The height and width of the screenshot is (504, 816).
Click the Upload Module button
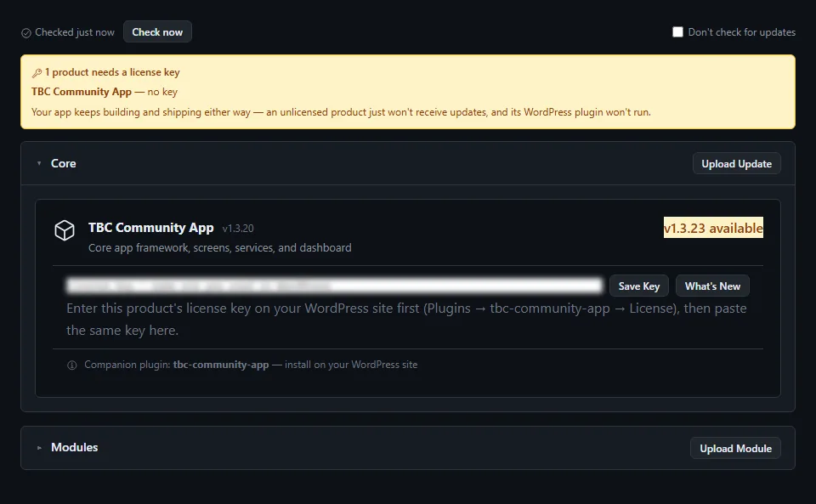[735, 449]
